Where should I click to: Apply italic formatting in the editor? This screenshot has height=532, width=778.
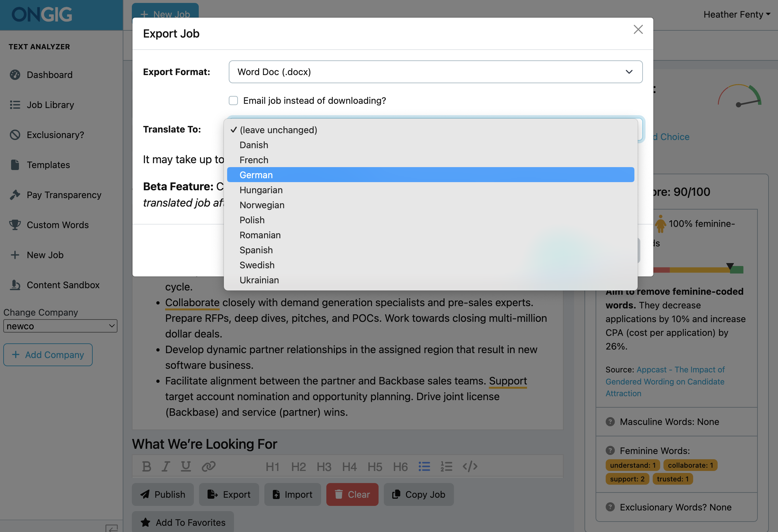[166, 466]
